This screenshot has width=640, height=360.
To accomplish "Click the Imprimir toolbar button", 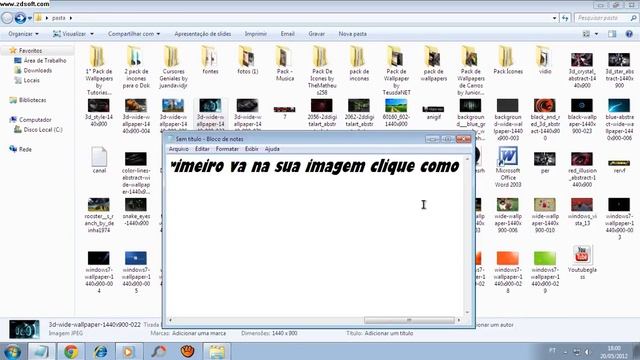I will coord(256,34).
